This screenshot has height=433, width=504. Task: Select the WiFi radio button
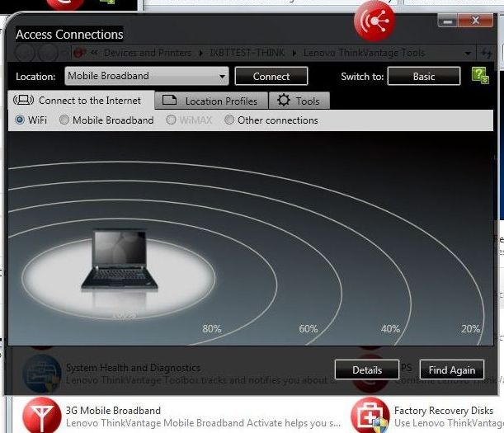pos(20,120)
